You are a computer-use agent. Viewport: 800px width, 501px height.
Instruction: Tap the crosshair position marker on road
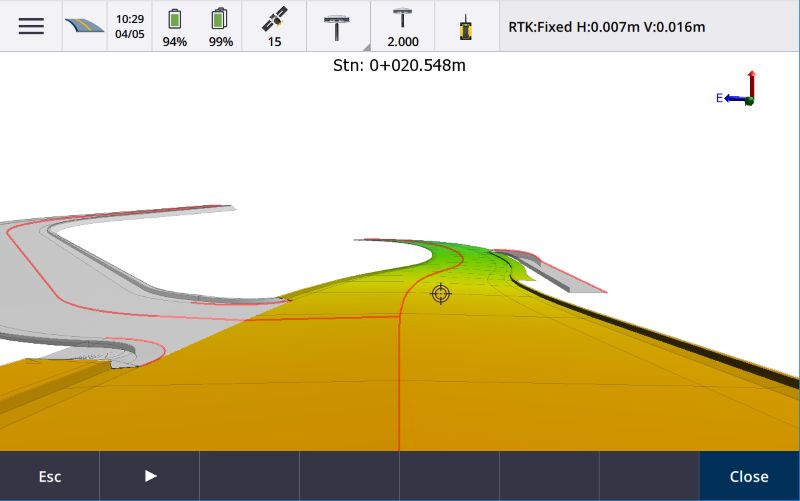440,293
